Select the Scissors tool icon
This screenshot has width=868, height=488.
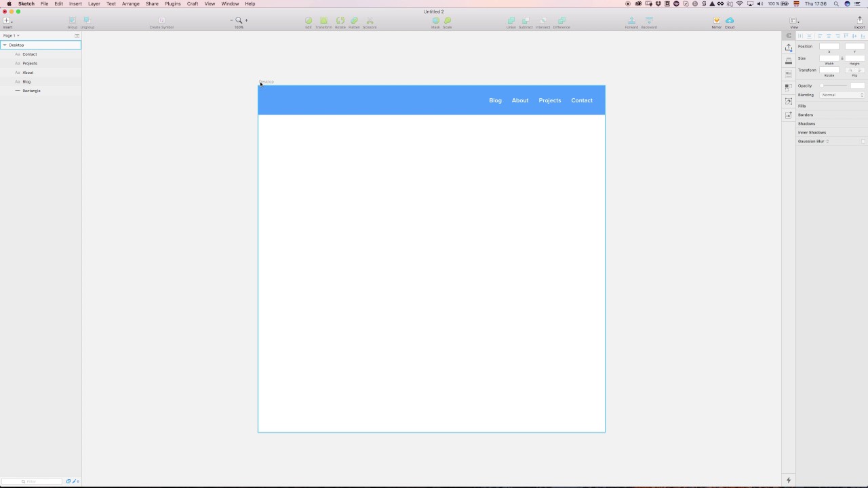tap(370, 20)
